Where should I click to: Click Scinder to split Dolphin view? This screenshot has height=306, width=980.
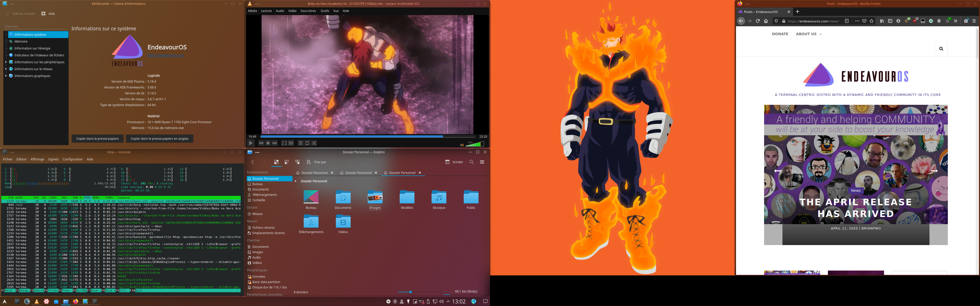coord(454,162)
